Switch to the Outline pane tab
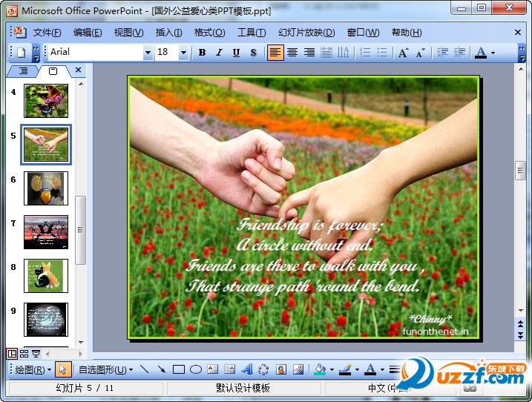The image size is (532, 402). pos(24,71)
